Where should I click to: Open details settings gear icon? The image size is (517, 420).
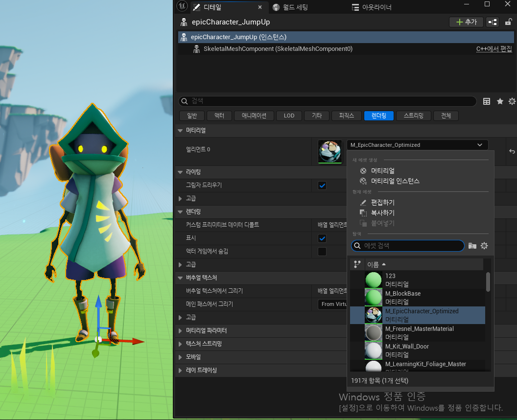click(512, 101)
